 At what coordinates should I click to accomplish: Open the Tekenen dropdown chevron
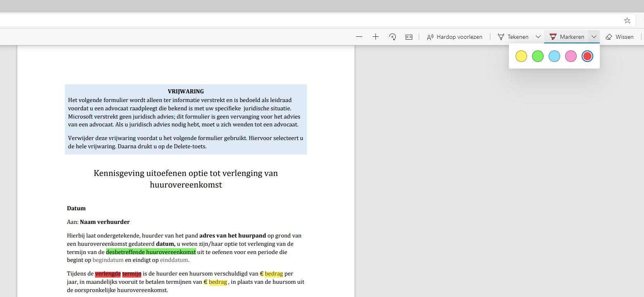pos(538,36)
